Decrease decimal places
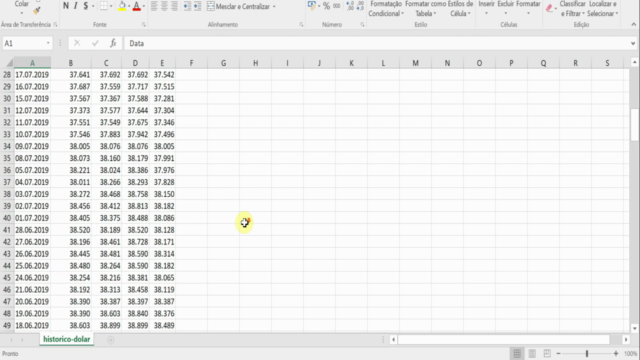 coord(360,6)
